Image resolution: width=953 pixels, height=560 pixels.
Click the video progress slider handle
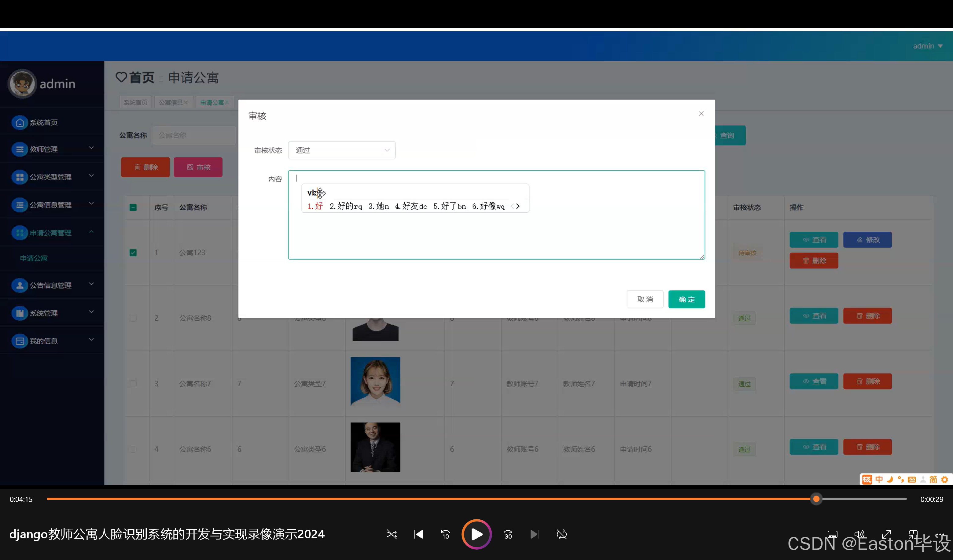[816, 499]
